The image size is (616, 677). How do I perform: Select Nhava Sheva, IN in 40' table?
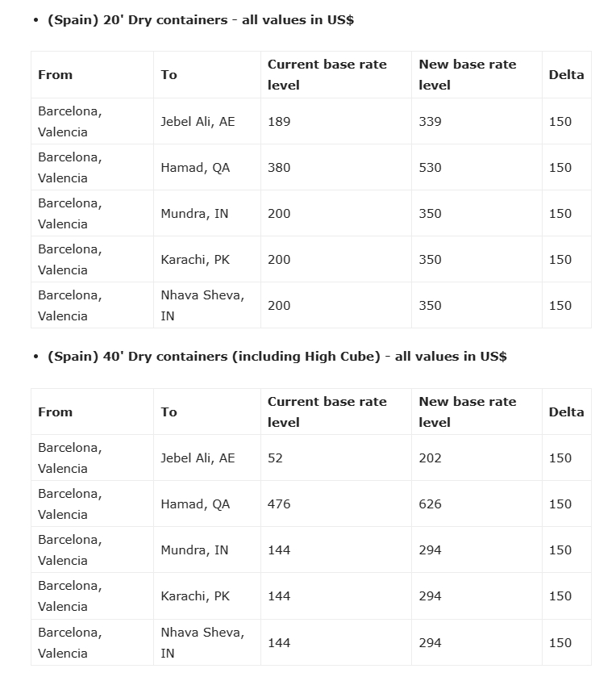point(202,643)
